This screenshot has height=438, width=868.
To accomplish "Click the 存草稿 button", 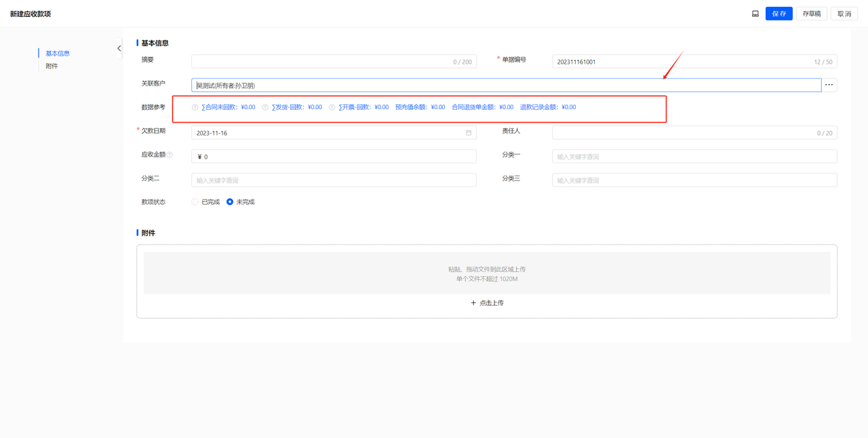I will pos(811,14).
